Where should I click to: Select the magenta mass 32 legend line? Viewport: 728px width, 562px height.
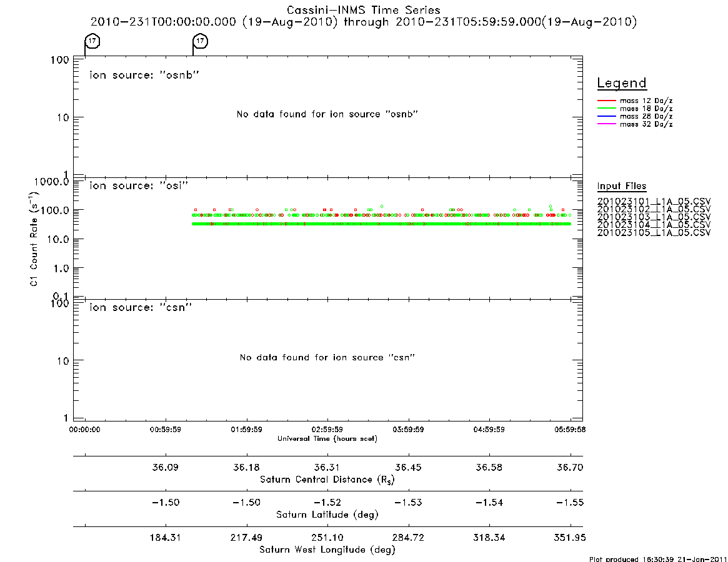(x=606, y=124)
